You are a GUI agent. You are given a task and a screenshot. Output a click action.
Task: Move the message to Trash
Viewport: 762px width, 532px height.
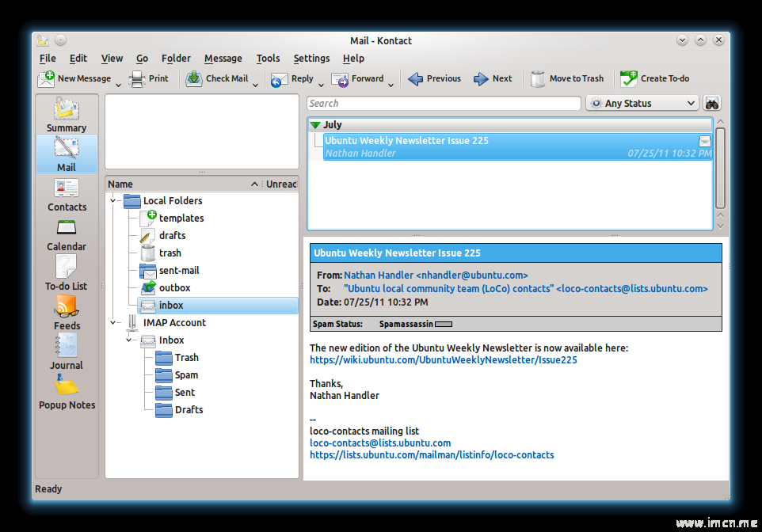click(x=566, y=78)
